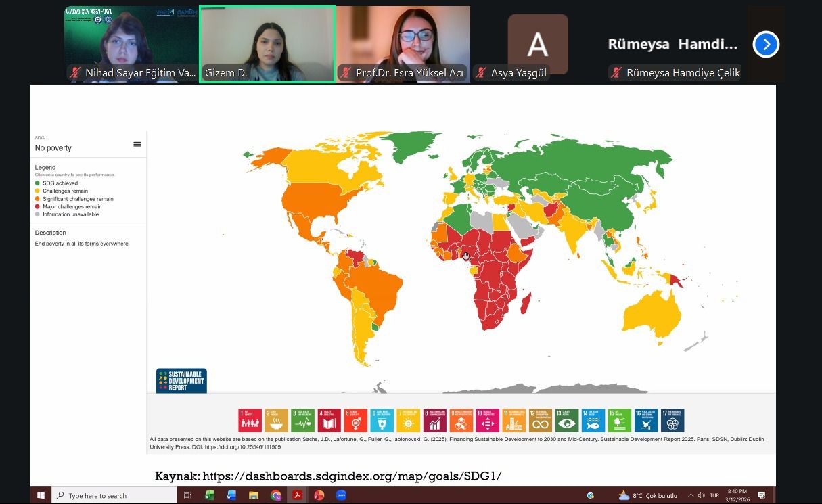This screenshot has height=504, width=822.
Task: Select Gizem D.'s video thumbnail
Action: click(267, 44)
